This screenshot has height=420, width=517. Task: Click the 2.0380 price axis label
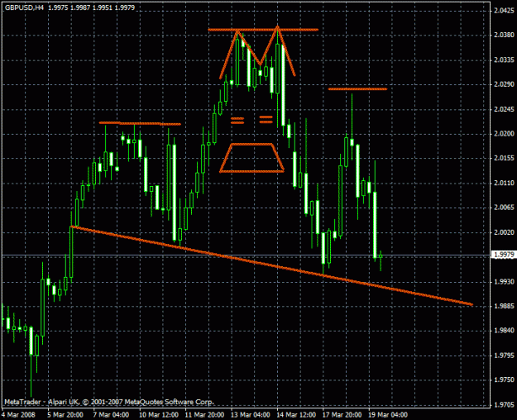point(504,36)
